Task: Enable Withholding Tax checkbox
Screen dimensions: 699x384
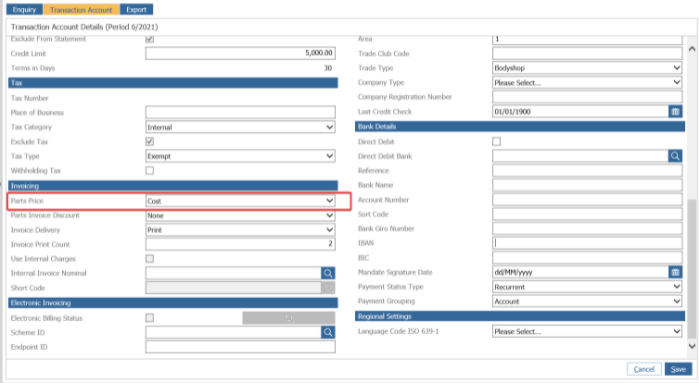Action: (150, 170)
